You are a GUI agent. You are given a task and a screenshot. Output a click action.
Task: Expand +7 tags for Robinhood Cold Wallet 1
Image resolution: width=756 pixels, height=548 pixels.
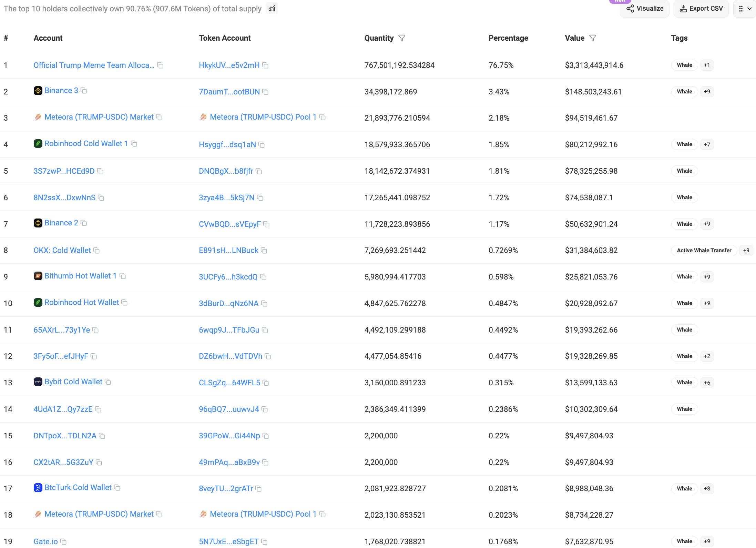coord(707,144)
